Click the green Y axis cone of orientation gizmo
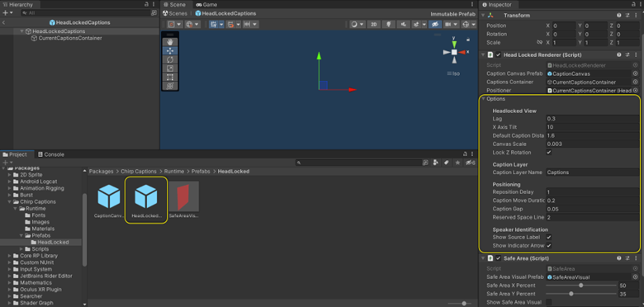This screenshot has height=307, width=644. click(x=454, y=44)
